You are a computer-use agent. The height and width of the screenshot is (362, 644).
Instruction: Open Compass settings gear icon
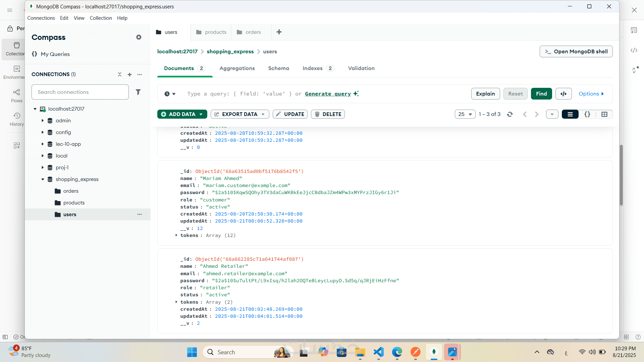click(x=139, y=37)
